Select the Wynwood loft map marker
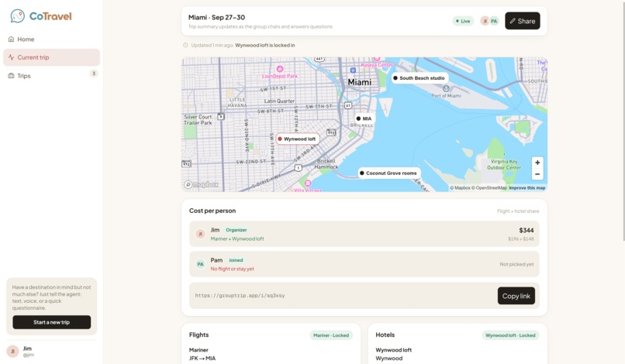Viewport: 625px width, 364px height. (x=297, y=139)
